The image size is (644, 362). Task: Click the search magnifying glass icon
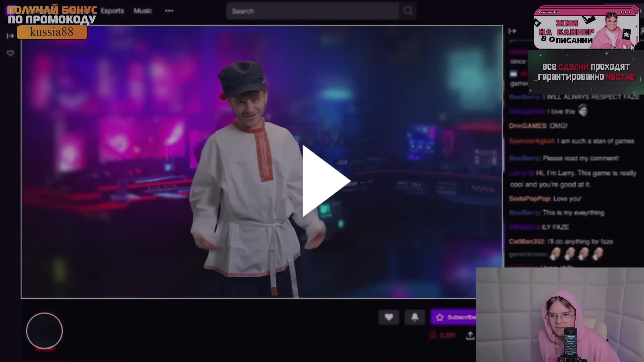[x=407, y=11]
